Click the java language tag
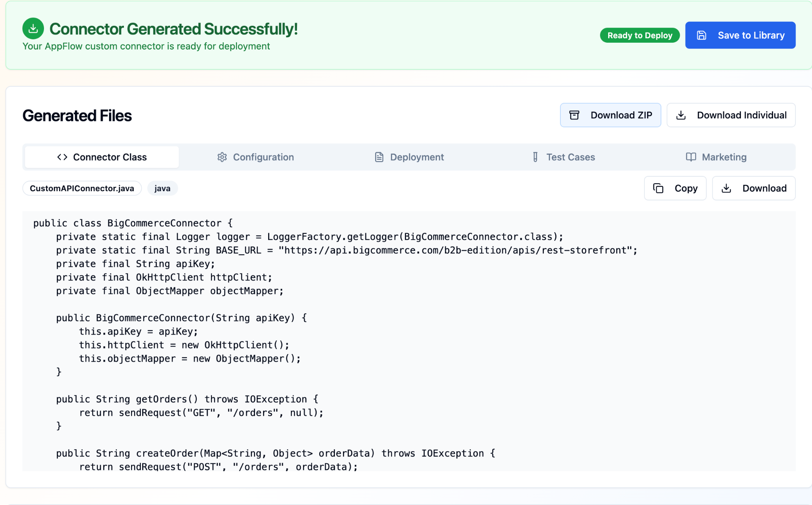812x505 pixels. point(162,188)
